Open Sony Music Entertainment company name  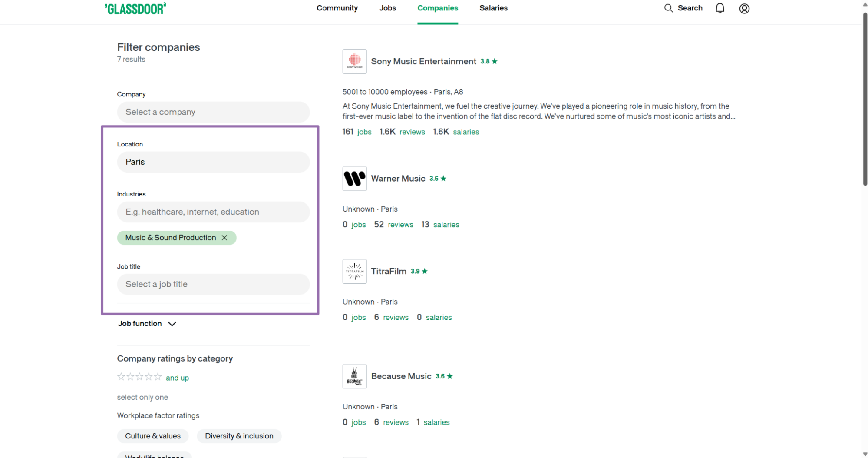(423, 61)
